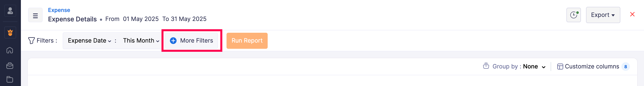Open the folder icon in sidebar
The height and width of the screenshot is (86, 644).
coord(10,80)
